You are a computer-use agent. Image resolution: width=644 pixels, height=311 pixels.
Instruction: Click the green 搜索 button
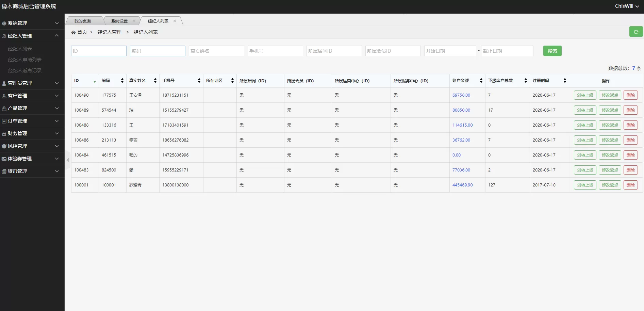tap(552, 51)
